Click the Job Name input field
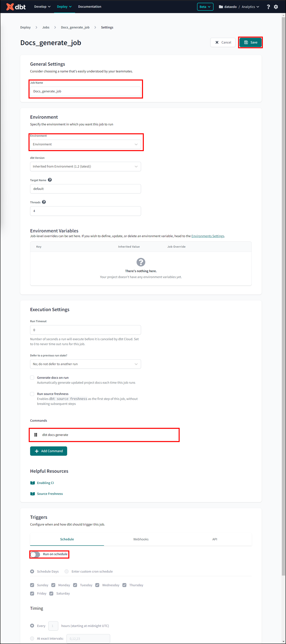 tap(85, 91)
